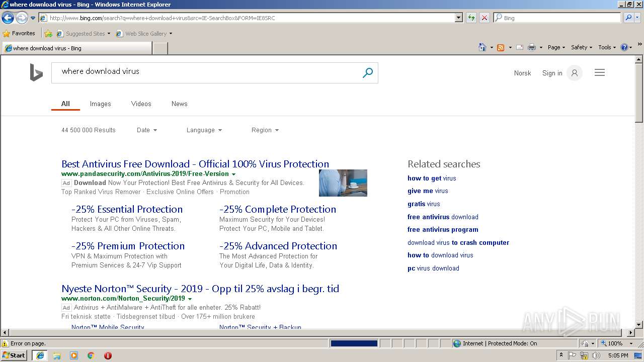
Task: Select the News results tab
Action: click(179, 104)
